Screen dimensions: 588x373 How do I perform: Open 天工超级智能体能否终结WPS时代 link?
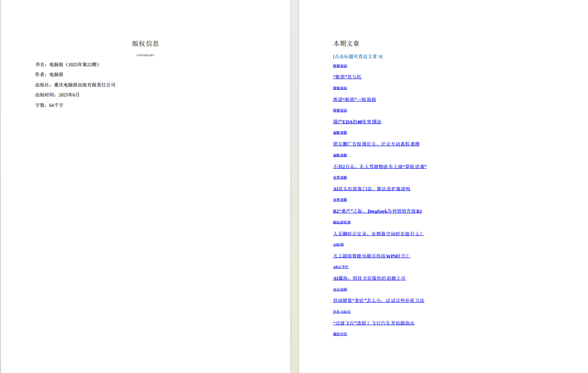(x=372, y=256)
